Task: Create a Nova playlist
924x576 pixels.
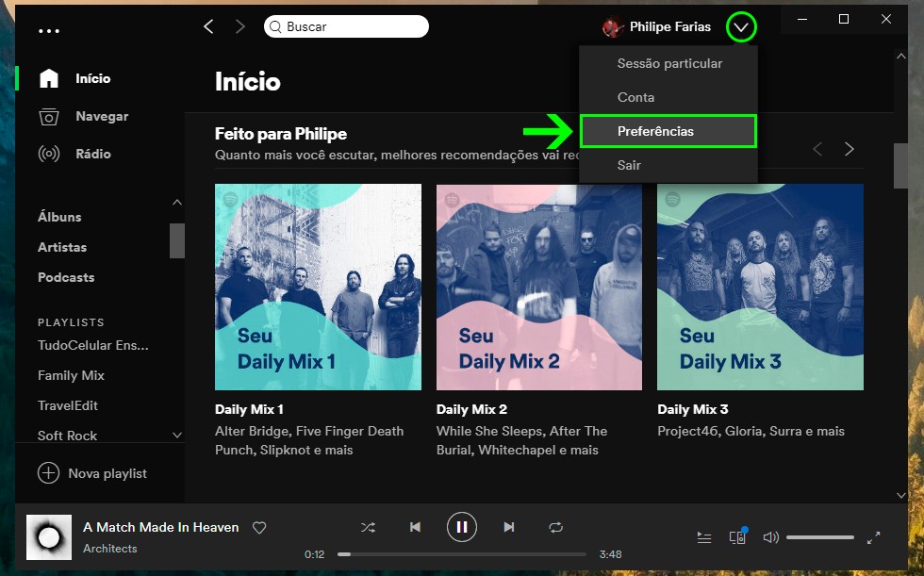Action: point(92,473)
